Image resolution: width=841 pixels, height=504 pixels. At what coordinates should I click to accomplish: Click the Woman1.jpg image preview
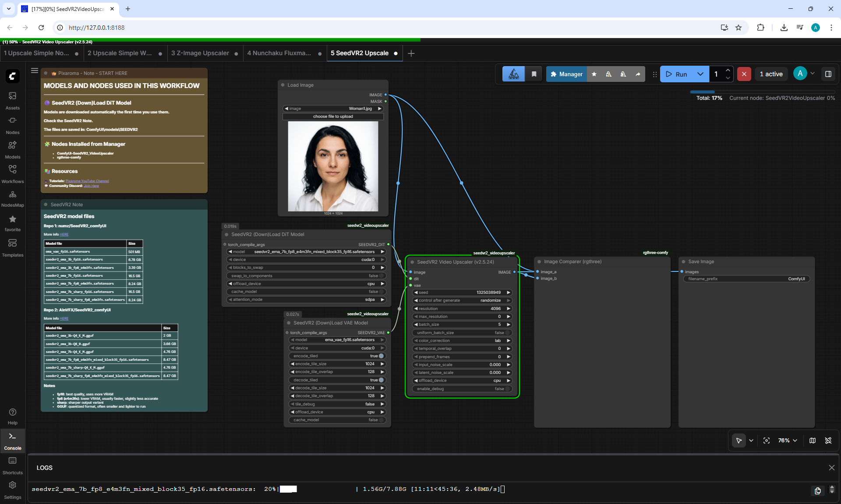[333, 166]
